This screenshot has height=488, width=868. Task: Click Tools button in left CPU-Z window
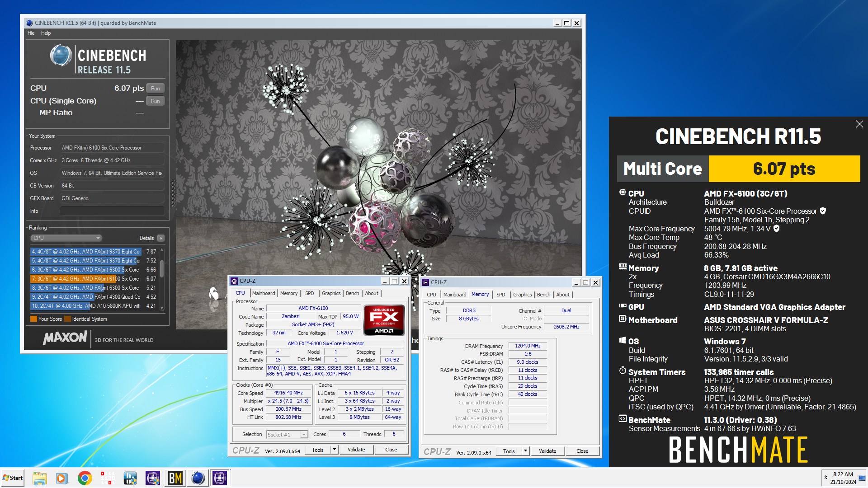pos(318,450)
